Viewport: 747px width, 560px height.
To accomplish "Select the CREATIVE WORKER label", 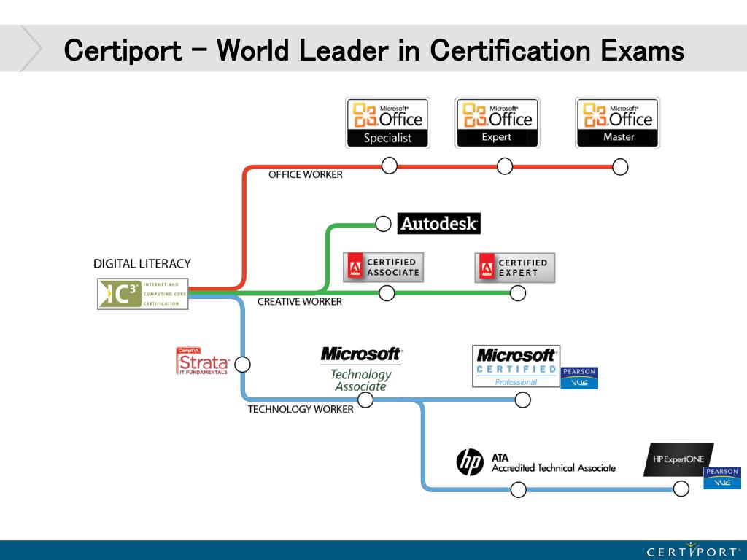I will click(x=300, y=301).
